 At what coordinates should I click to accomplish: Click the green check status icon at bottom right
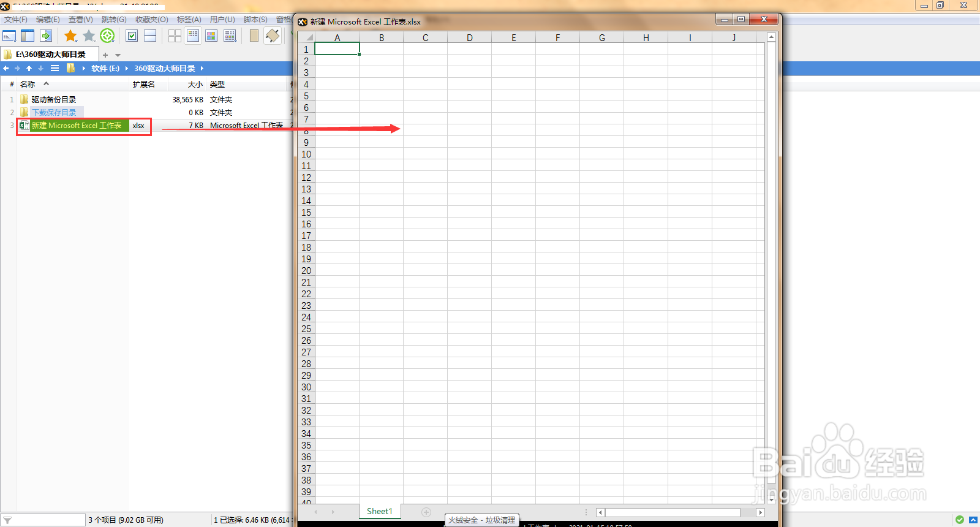point(960,520)
